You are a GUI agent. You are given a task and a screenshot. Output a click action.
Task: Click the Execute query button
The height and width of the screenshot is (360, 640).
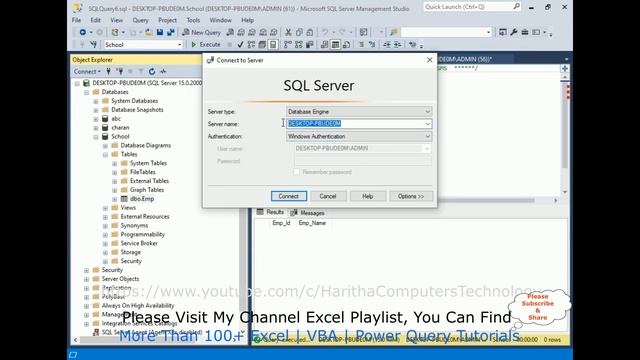(x=206, y=44)
